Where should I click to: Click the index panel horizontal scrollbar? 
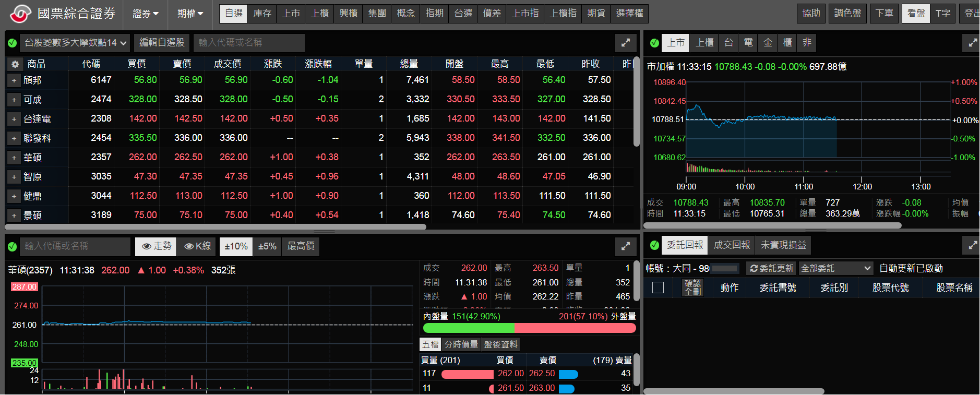(x=773, y=226)
